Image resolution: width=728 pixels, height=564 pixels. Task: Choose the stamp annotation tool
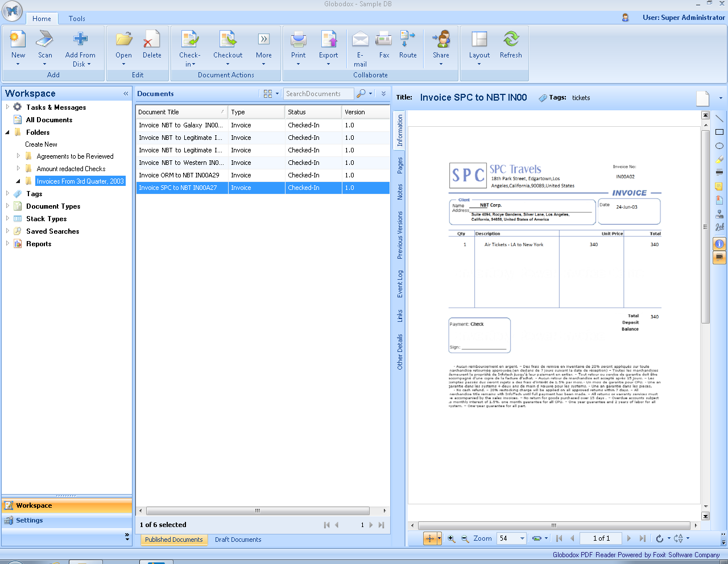pyautogui.click(x=719, y=214)
